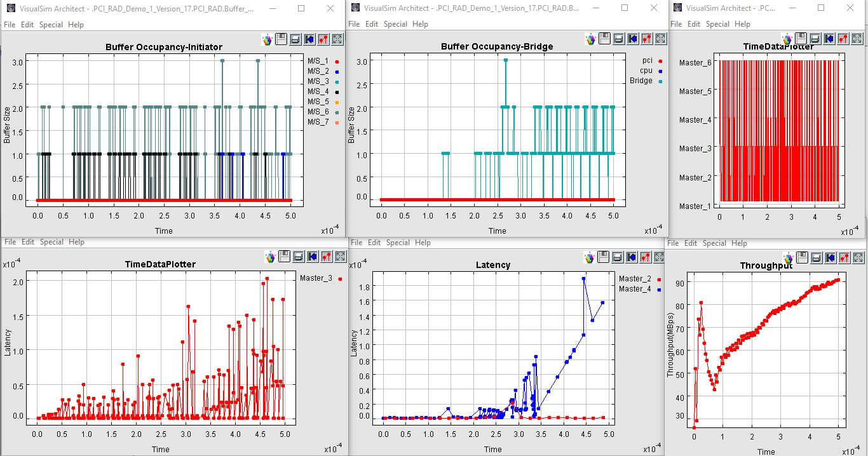This screenshot has width=868, height=456.
Task: Click the save icon above Buffer Occupancy-Initiator plot
Action: [x=281, y=39]
